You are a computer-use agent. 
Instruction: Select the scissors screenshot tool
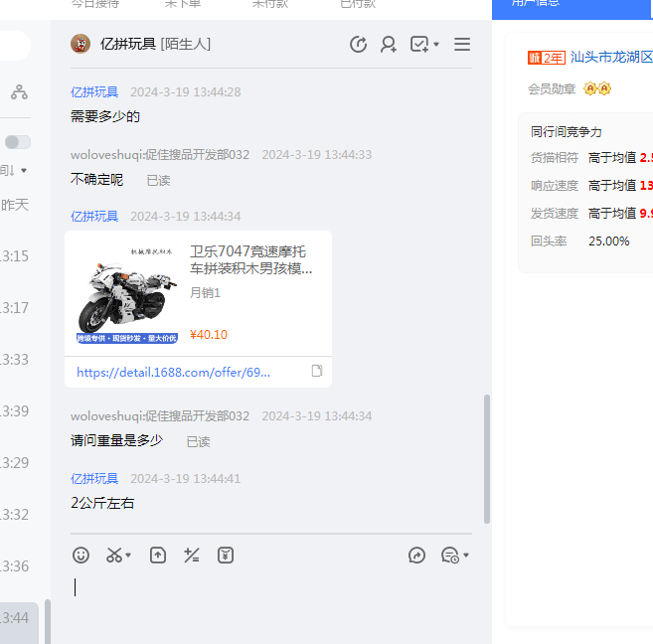pyautogui.click(x=114, y=555)
